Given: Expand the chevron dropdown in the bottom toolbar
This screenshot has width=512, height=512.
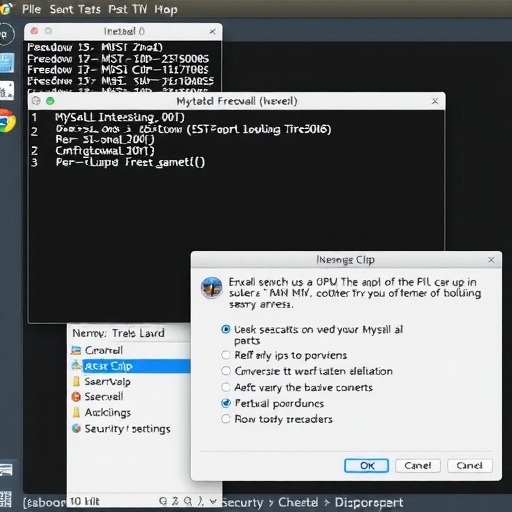Looking at the screenshot, I should pyautogui.click(x=214, y=501).
